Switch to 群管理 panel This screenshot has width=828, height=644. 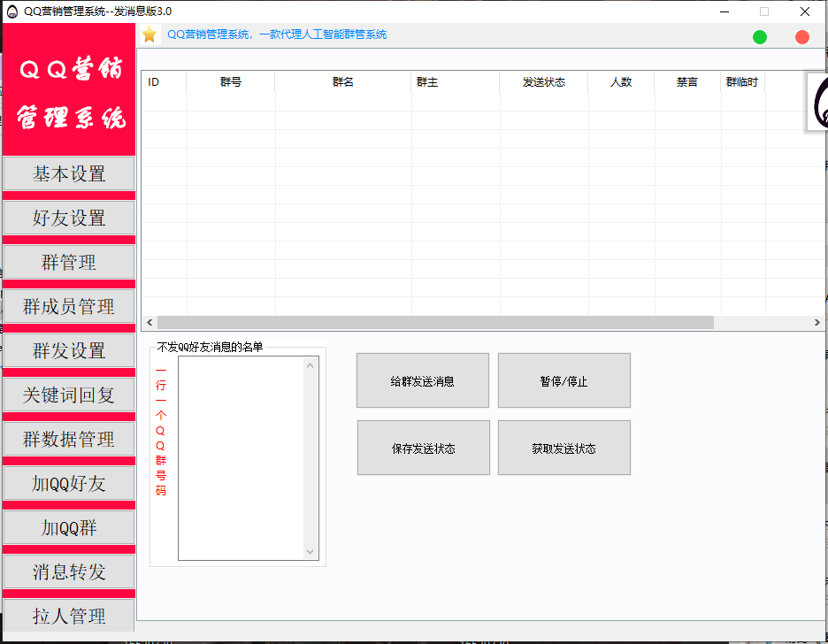69,263
